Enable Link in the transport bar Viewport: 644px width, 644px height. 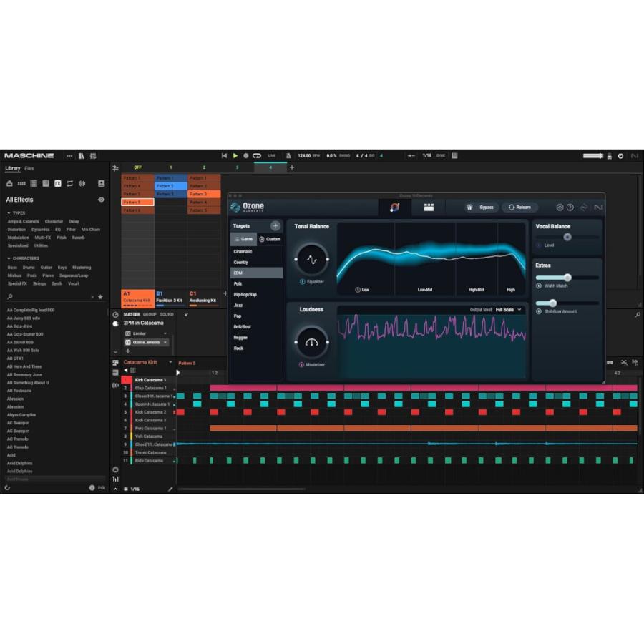tap(270, 155)
